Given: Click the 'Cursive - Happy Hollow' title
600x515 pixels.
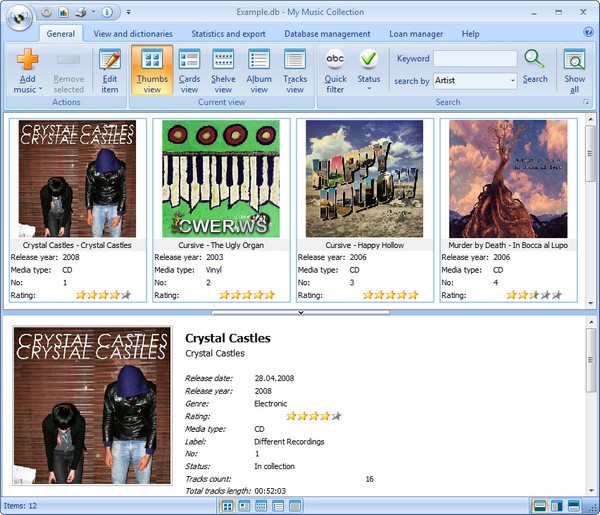Looking at the screenshot, I should 364,245.
